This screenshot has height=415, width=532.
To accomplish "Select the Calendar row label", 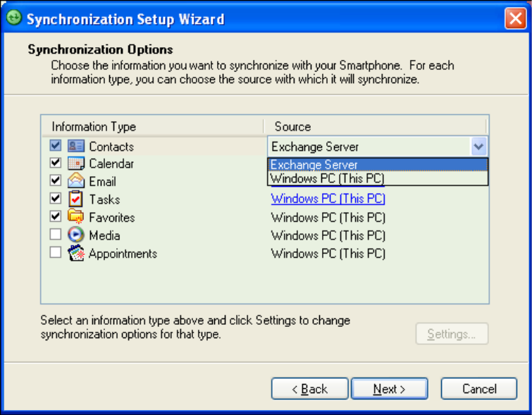I will [111, 164].
